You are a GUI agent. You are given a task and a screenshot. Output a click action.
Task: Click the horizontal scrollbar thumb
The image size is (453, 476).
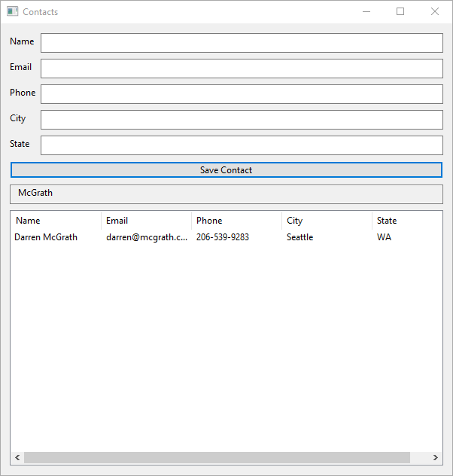(x=217, y=457)
